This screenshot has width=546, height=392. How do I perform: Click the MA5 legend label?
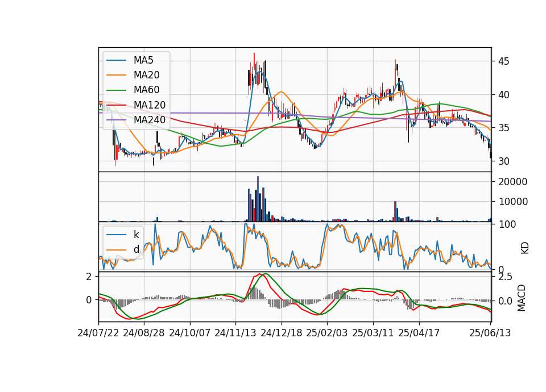click(143, 60)
